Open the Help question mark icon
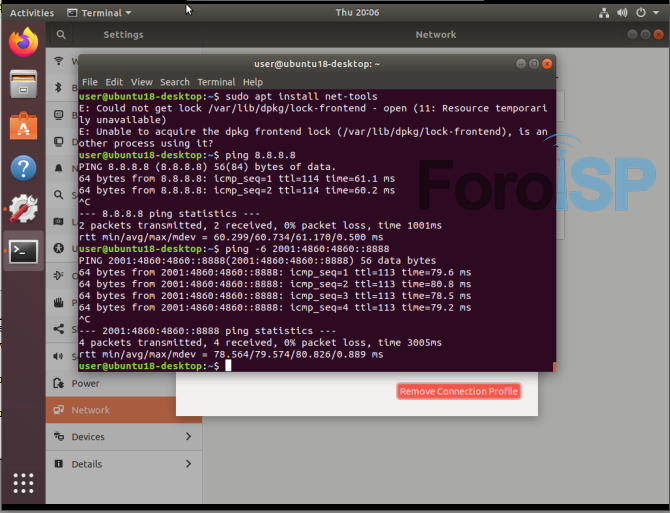The image size is (670, 513). coord(23,168)
